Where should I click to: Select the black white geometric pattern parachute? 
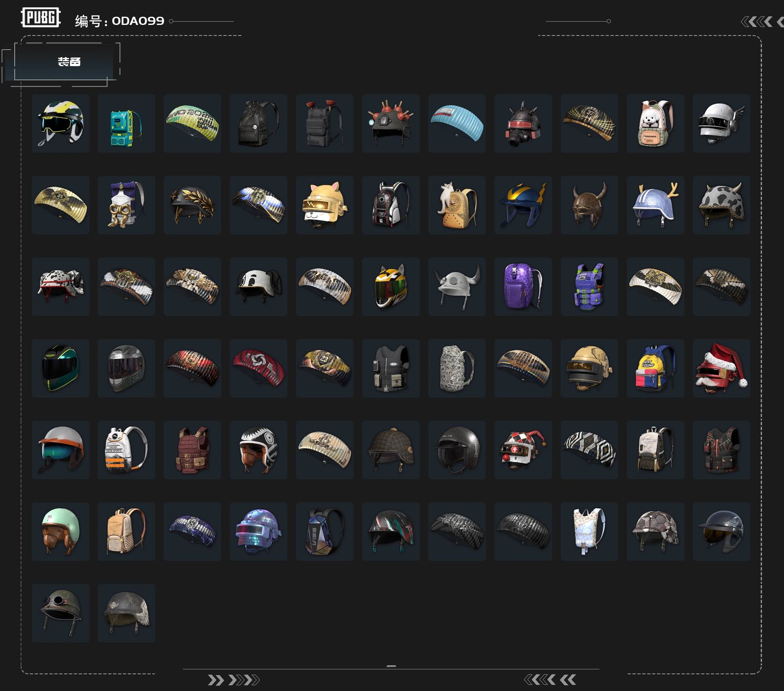(x=589, y=450)
